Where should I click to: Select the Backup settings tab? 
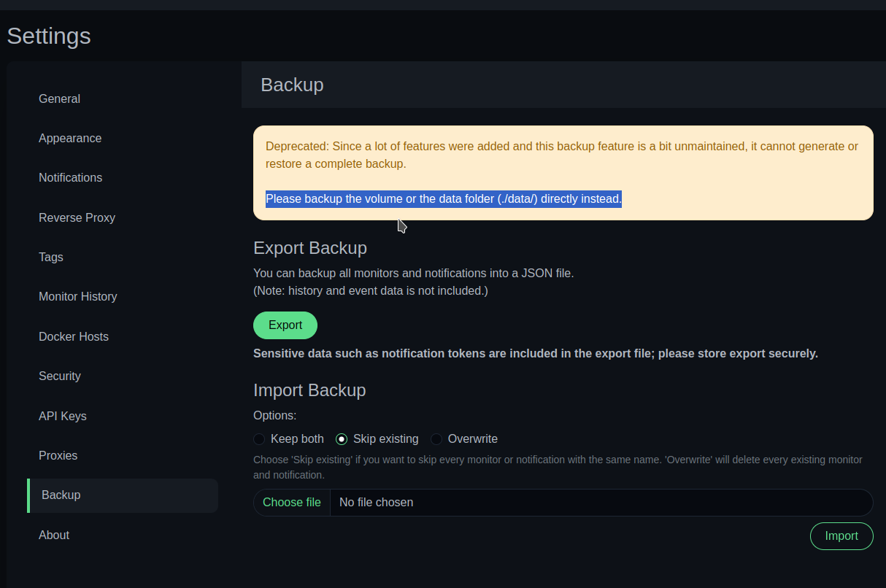pos(61,495)
